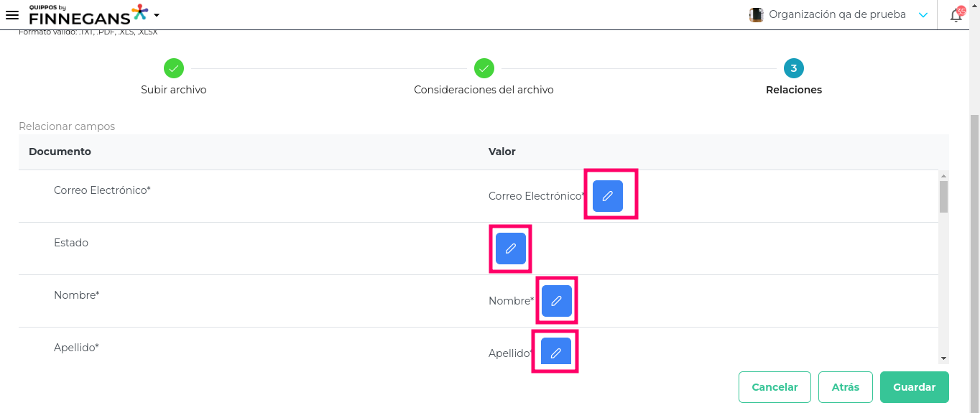Screen dimensions: 980x413
Task: Click the pencil button for Apellido
Action: 555,352
